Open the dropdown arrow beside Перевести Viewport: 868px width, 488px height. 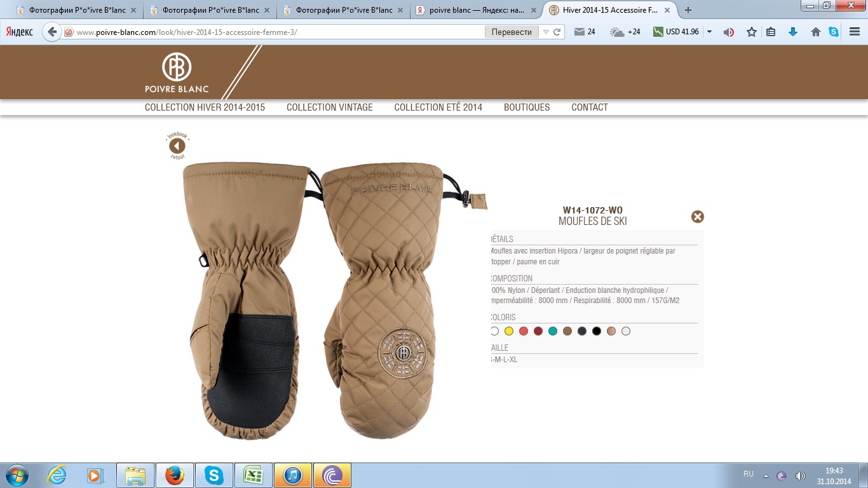click(545, 32)
